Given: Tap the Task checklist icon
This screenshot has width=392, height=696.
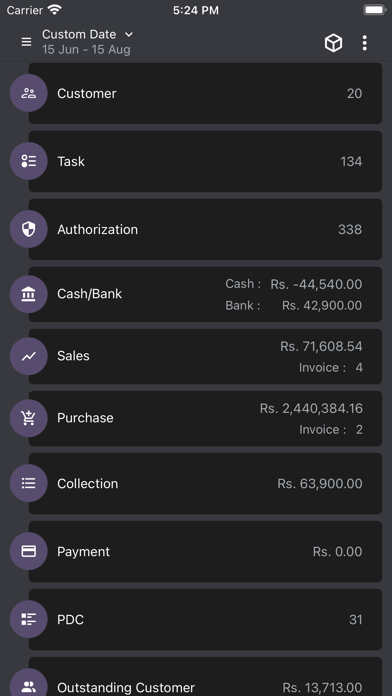Looking at the screenshot, I should tap(28, 161).
